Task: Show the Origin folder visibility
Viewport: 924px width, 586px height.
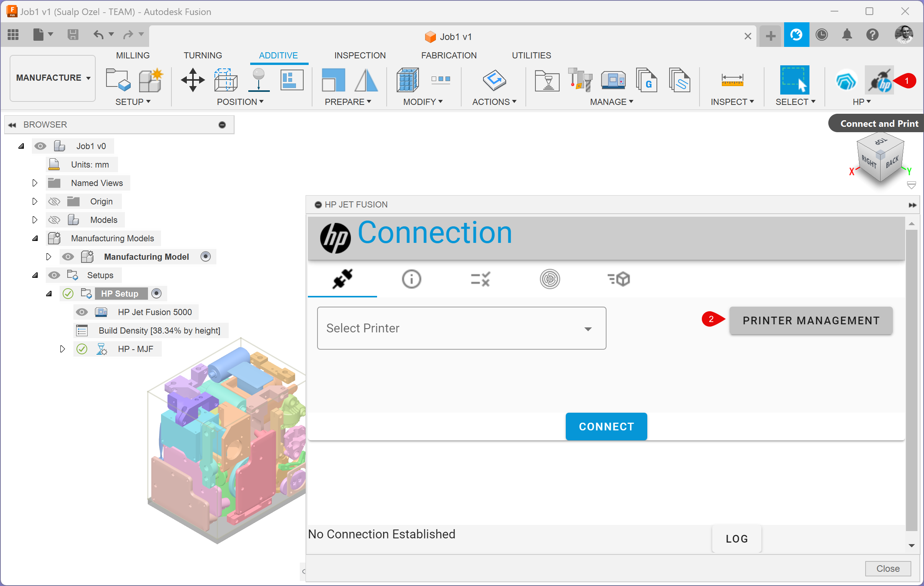Action: (54, 201)
